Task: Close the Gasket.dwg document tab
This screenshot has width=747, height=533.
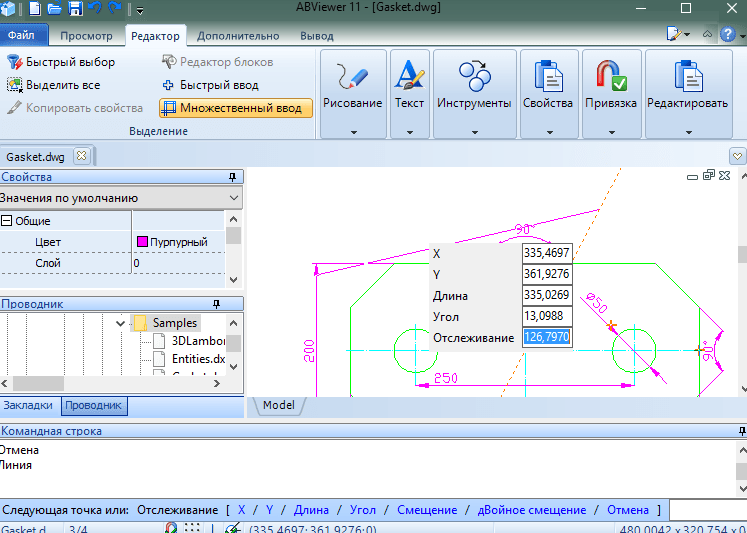Action: point(81,156)
